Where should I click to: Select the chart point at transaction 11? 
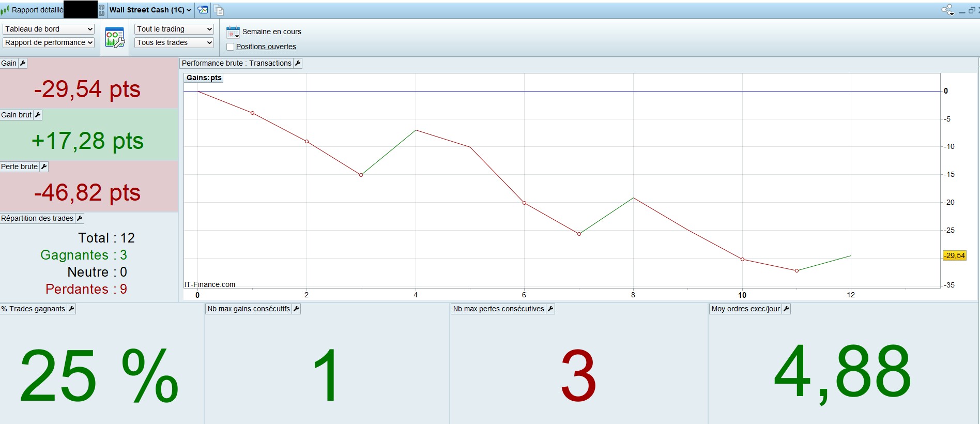[x=797, y=270]
